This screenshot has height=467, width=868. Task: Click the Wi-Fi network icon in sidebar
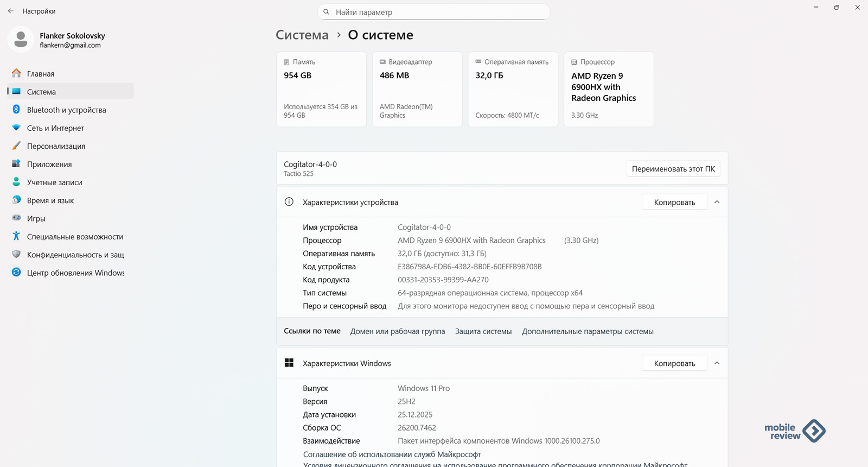[16, 128]
